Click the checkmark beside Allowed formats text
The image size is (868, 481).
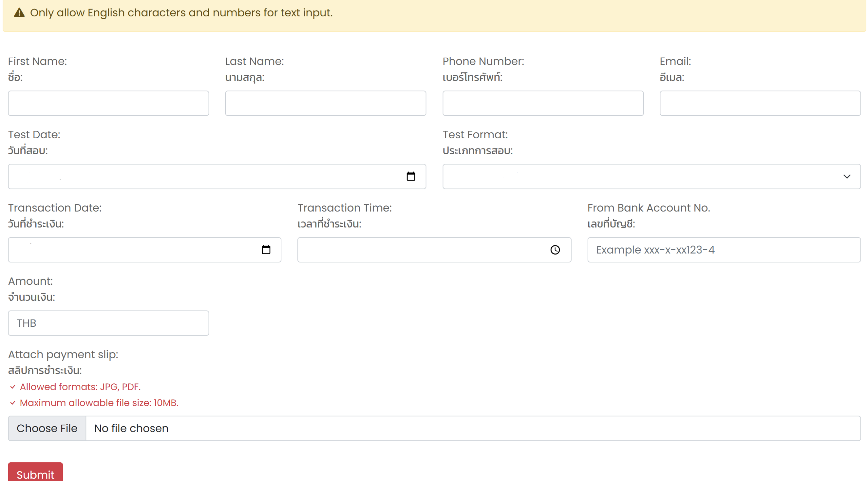(13, 387)
